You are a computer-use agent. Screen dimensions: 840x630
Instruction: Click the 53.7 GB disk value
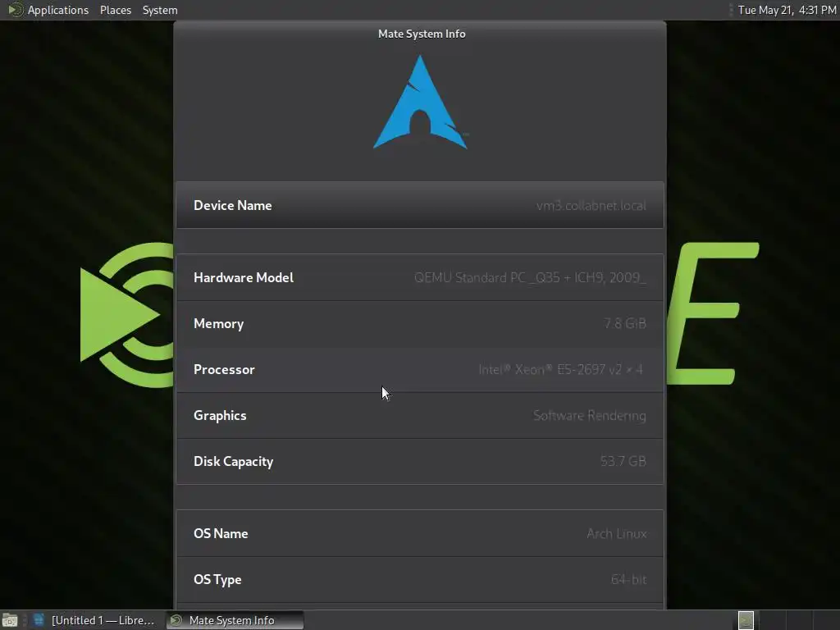623,461
